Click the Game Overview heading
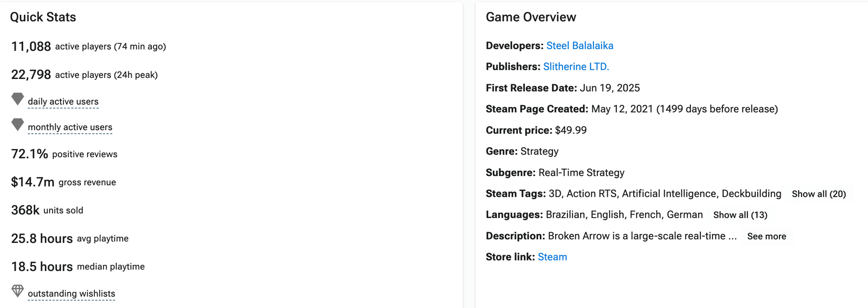This screenshot has width=868, height=308. (531, 17)
